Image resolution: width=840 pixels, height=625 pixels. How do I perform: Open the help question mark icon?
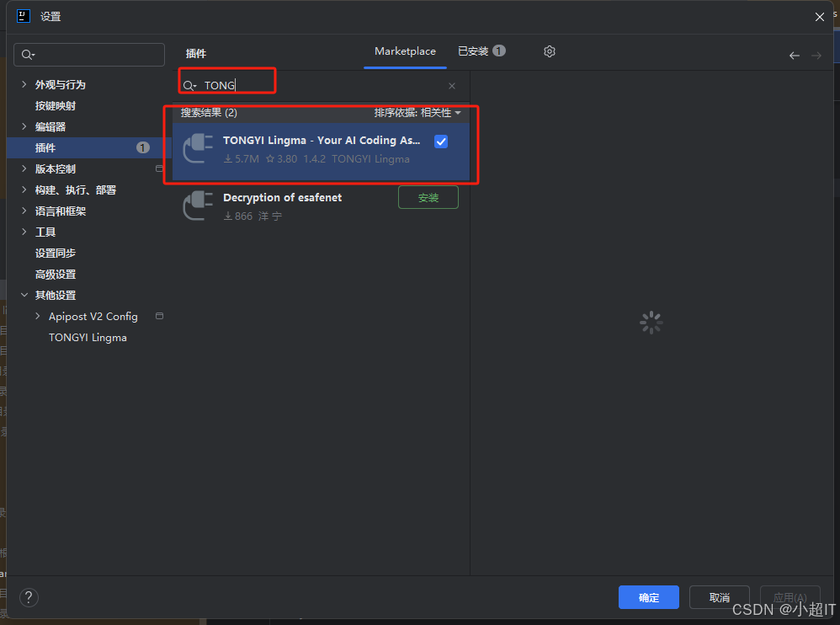(x=29, y=597)
